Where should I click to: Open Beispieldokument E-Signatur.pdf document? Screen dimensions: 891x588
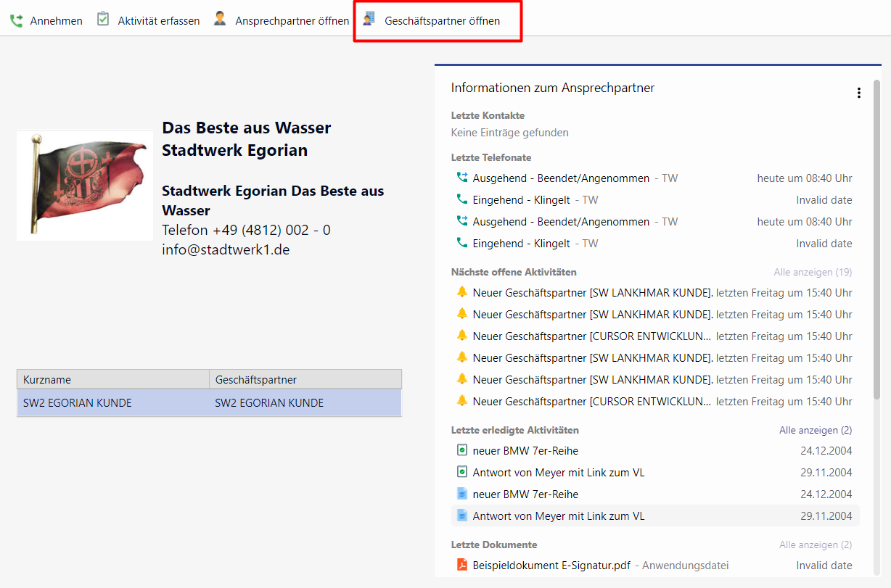tap(551, 565)
